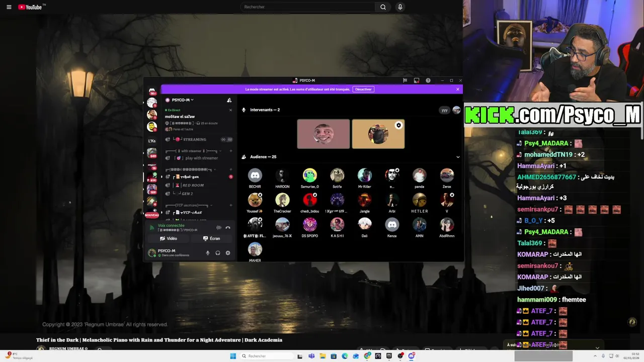The height and width of the screenshot is (362, 644).
Task: Click Désactiver streamer mode button
Action: coord(363,89)
